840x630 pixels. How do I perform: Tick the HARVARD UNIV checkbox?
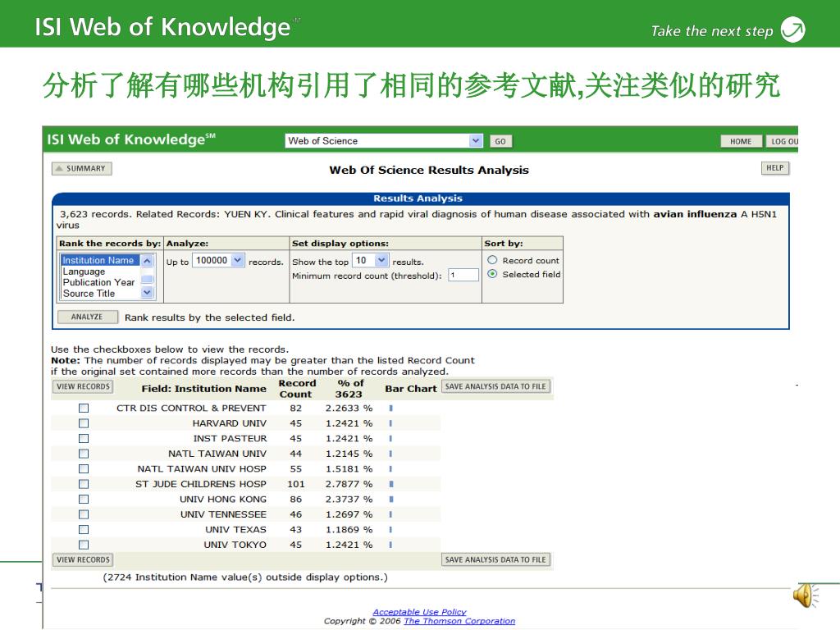click(x=84, y=423)
